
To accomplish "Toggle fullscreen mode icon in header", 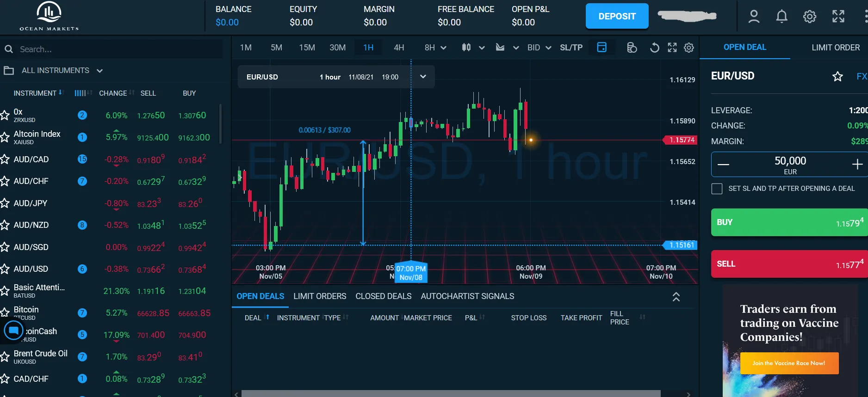I will [838, 17].
